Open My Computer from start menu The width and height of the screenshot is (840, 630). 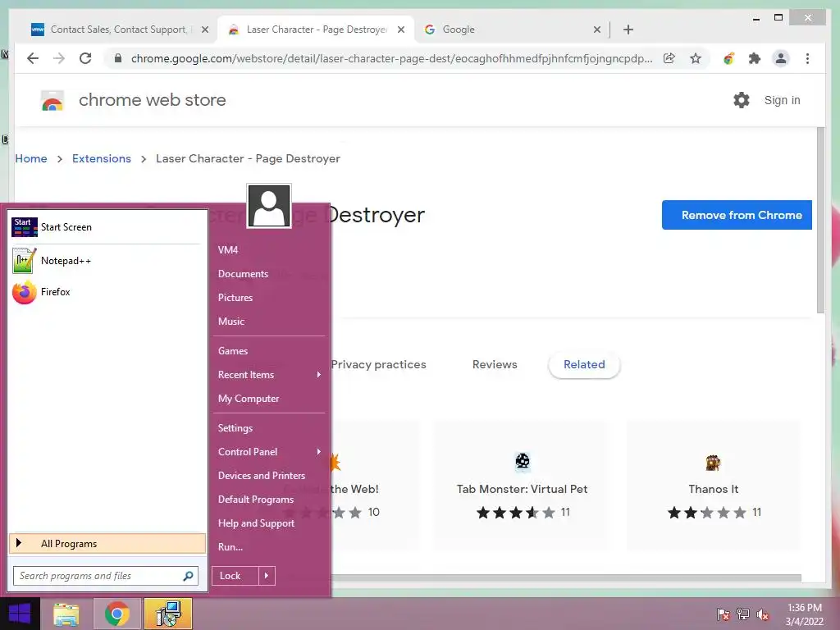[249, 399]
